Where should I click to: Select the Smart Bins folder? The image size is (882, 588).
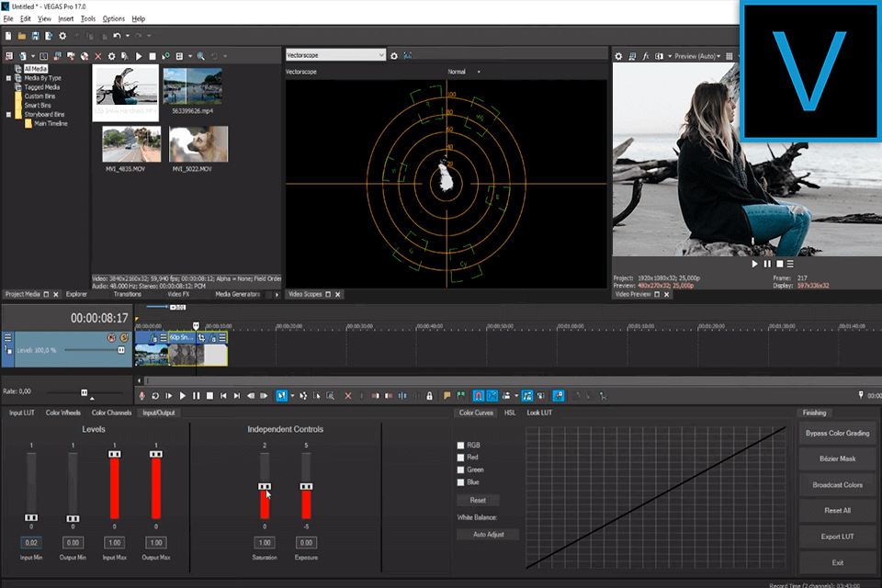[37, 106]
